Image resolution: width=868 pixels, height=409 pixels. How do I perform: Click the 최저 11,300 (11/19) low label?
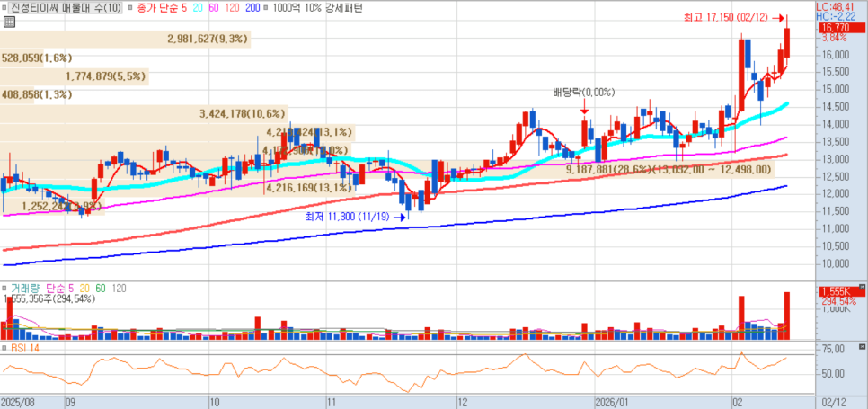click(x=348, y=218)
